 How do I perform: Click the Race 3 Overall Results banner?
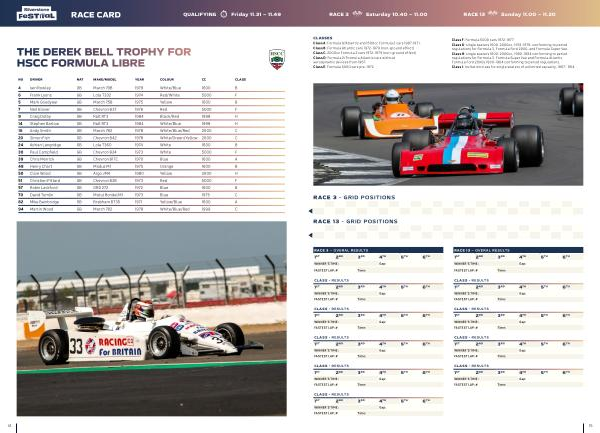click(378, 250)
